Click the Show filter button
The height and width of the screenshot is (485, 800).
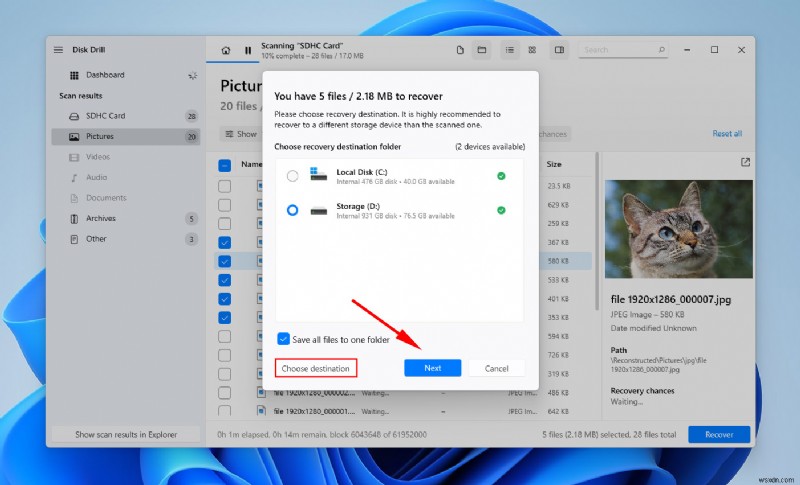(241, 134)
